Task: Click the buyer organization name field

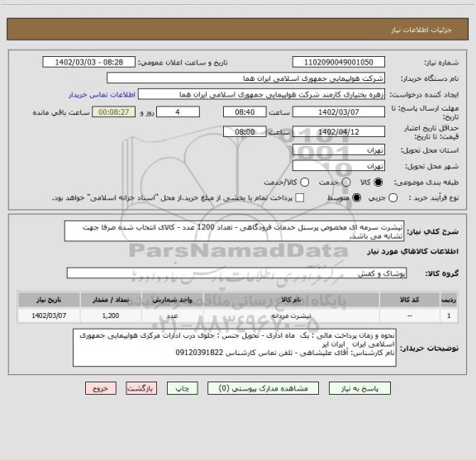Action: (246, 78)
